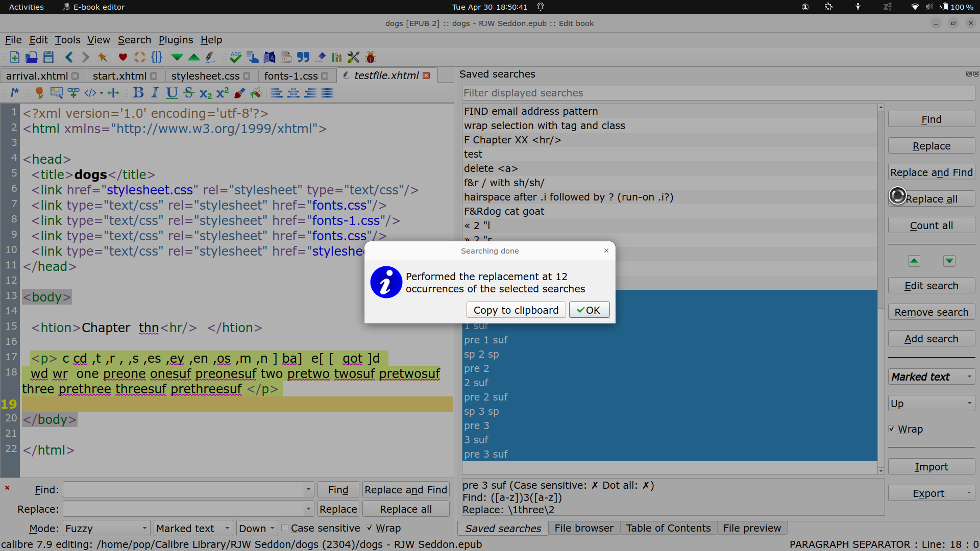Click the Check spelling toolbar icon
980x551 pixels.
pyautogui.click(x=235, y=57)
